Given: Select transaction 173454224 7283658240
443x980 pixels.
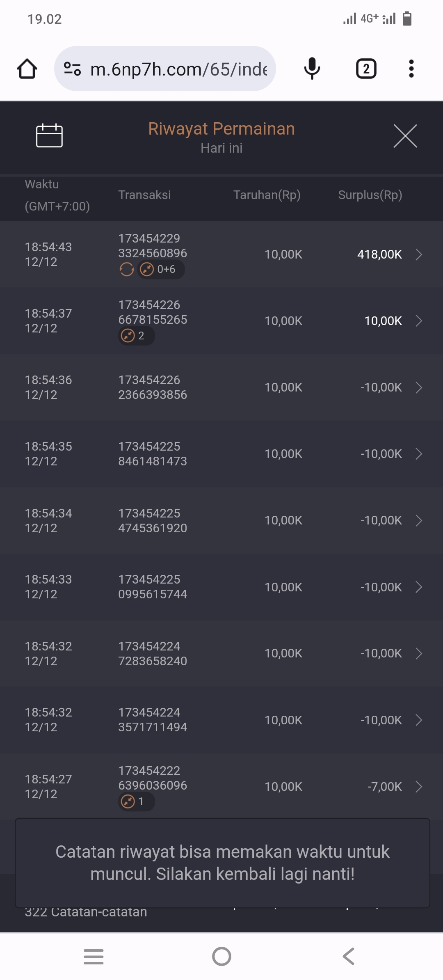Looking at the screenshot, I should pos(153,654).
